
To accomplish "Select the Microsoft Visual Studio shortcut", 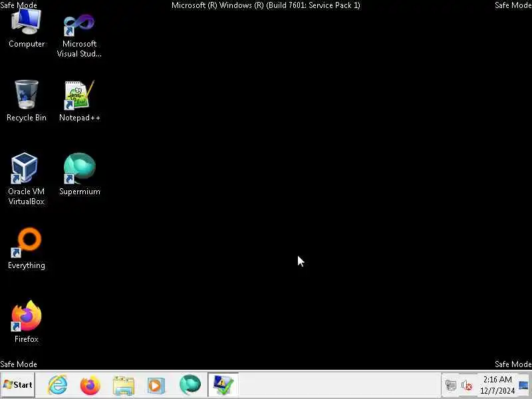I will pos(79,35).
